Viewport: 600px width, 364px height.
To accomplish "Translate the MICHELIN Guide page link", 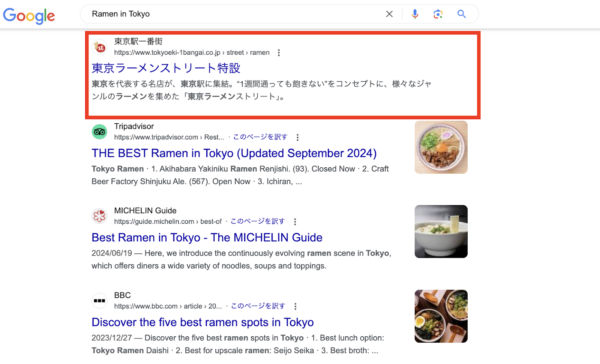I will [x=258, y=221].
